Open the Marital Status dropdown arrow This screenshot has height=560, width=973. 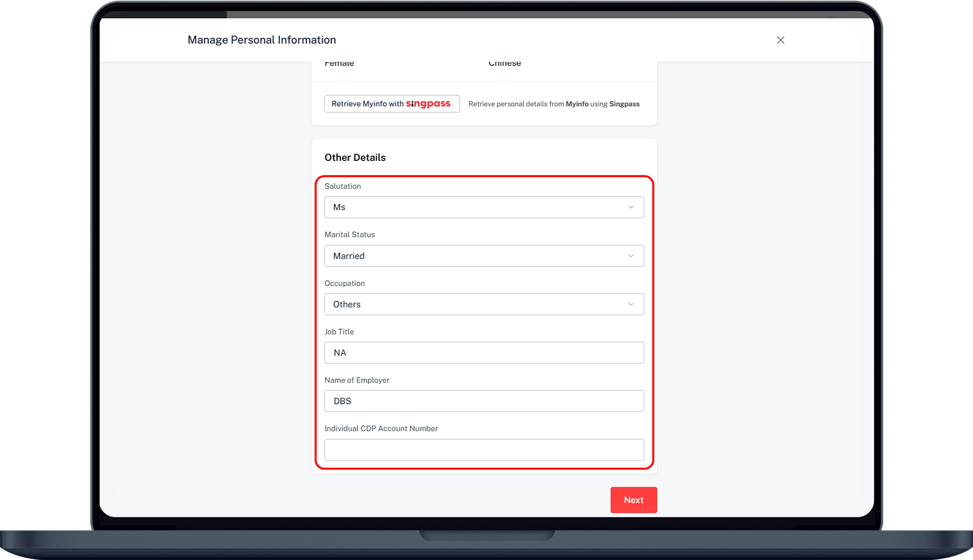(x=631, y=256)
